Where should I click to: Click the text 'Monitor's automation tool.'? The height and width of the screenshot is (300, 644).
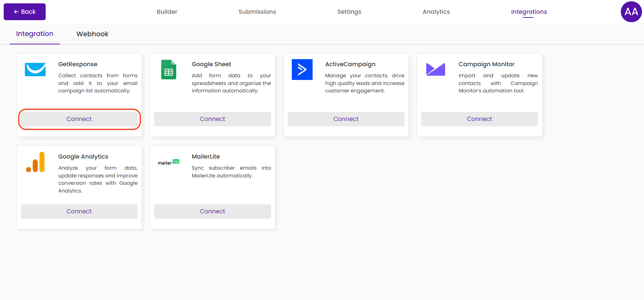point(492,91)
